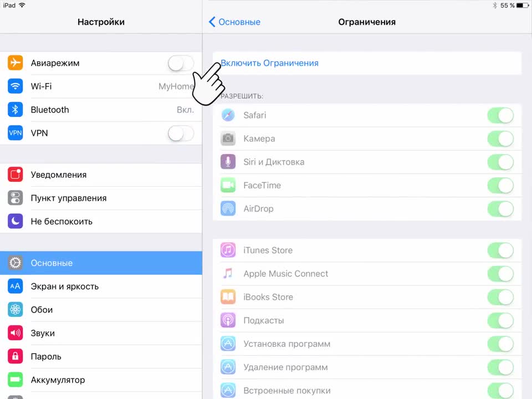Toggle the Камера restriction switch
Viewport: 532px width, 399px height.
[500, 139]
